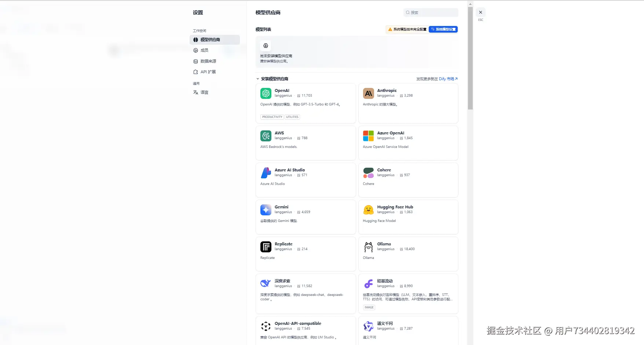The image size is (644, 345).
Task: Click the Azure AI Studio logo icon
Action: coord(266,173)
